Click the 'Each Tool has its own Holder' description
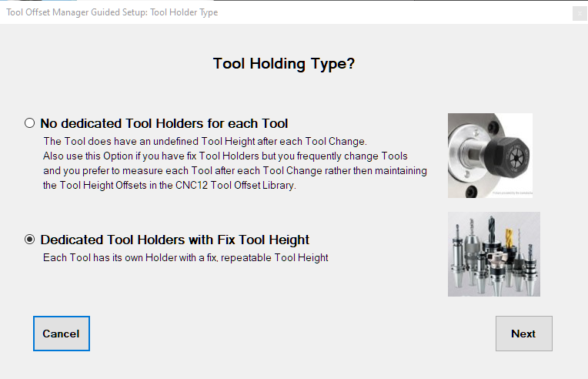Viewport: 588px width, 379px height. [185, 258]
